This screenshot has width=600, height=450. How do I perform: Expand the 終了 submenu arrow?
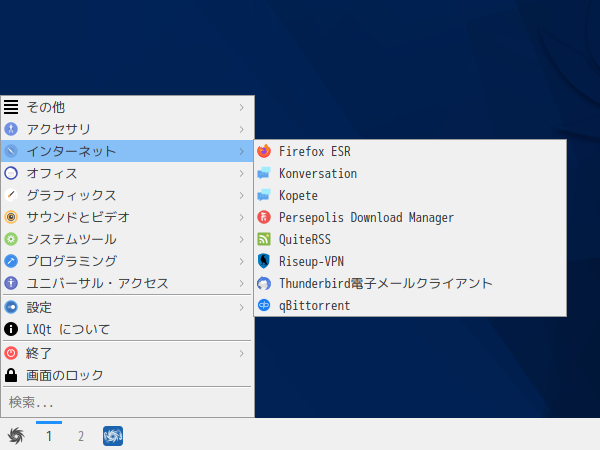241,353
